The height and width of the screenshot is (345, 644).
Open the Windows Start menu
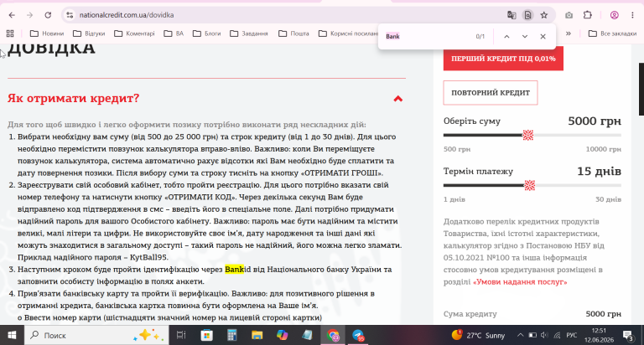(x=12, y=335)
